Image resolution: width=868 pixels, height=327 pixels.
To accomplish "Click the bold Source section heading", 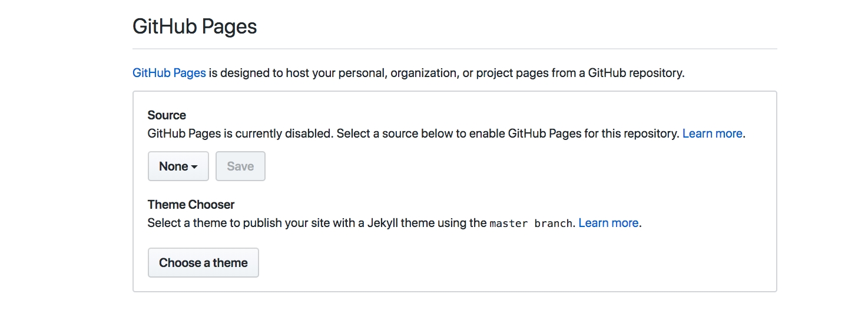I will point(167,115).
